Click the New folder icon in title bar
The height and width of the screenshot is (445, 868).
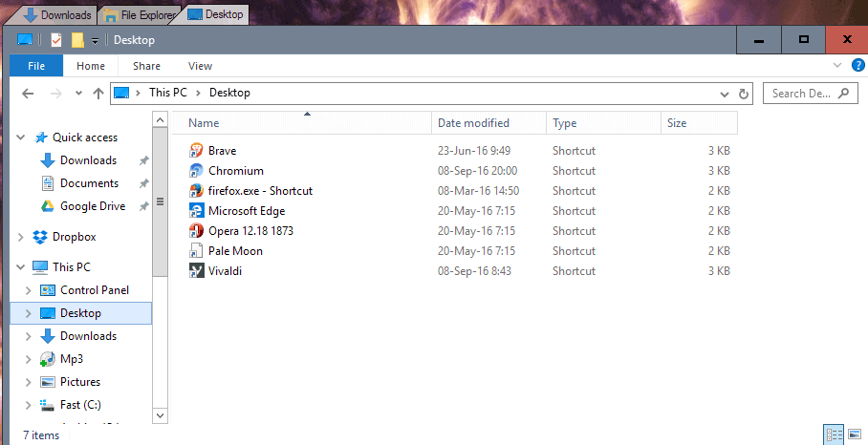click(x=77, y=40)
